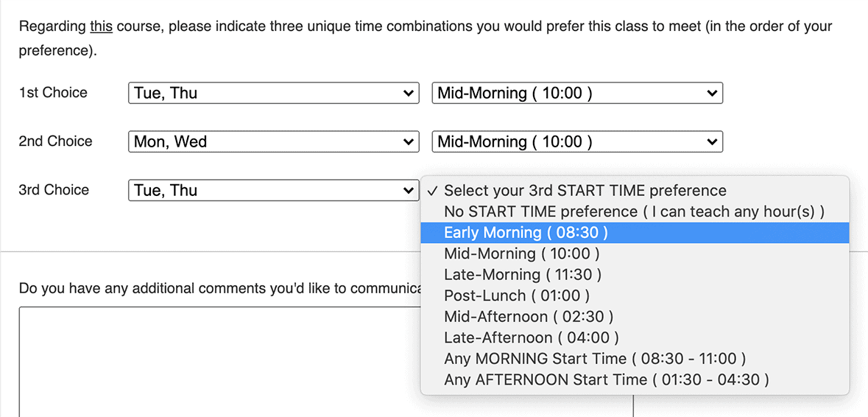Choose Any AFTERNOON Start Time option
Screen dimensions: 868x417
pos(607,380)
